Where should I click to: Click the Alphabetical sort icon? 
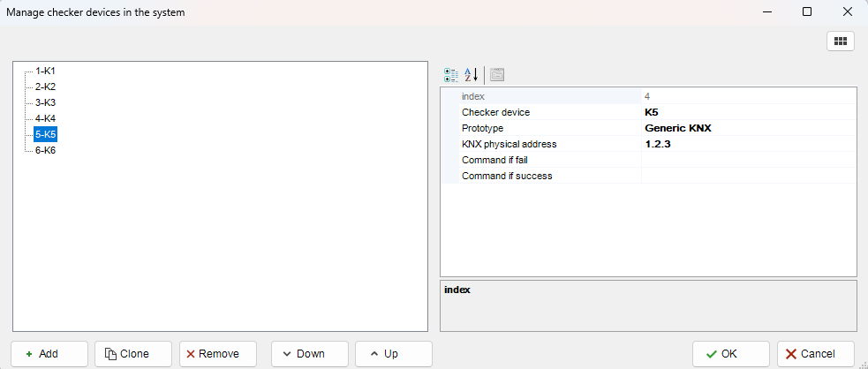coord(471,75)
